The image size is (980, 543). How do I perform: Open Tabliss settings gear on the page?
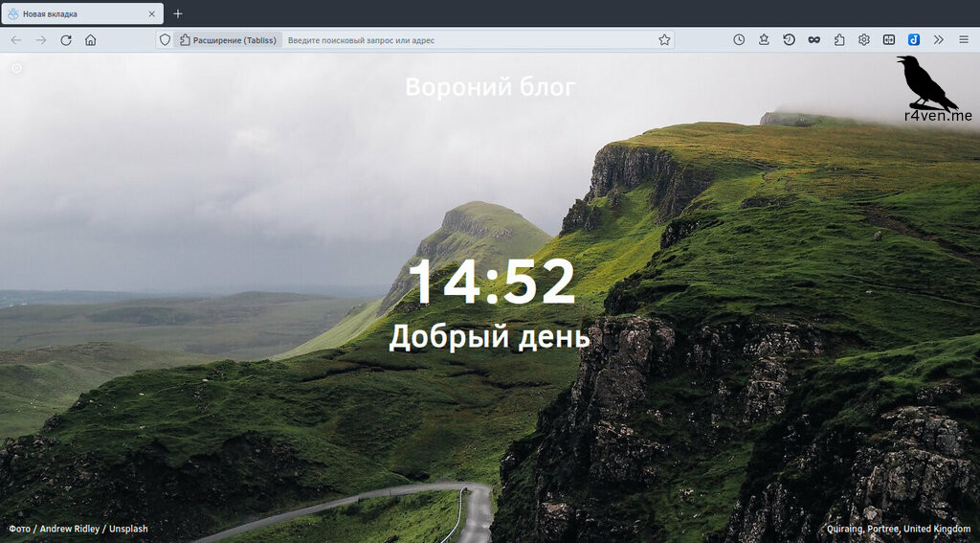(x=16, y=68)
